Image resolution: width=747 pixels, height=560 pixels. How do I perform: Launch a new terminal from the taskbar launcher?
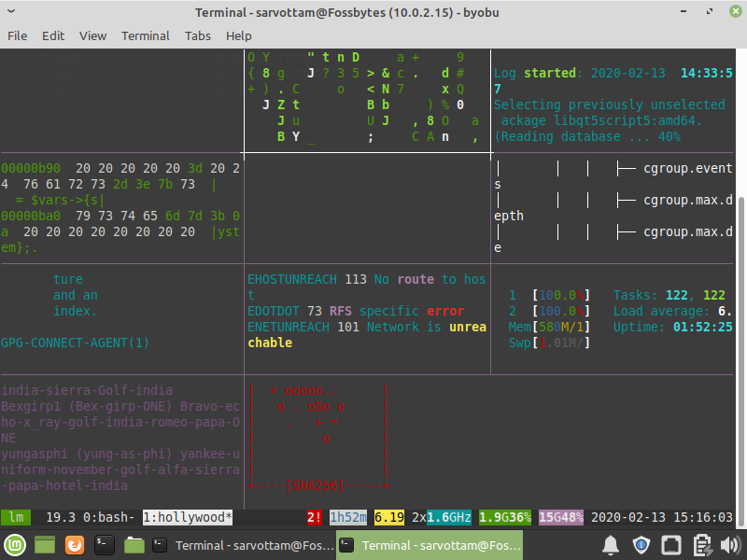click(x=104, y=545)
